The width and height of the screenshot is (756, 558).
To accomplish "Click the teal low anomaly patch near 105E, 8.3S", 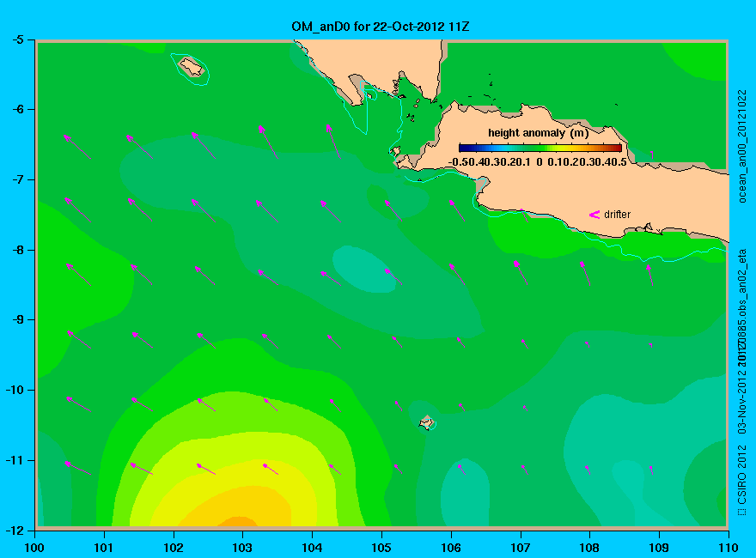I will coord(364,269).
